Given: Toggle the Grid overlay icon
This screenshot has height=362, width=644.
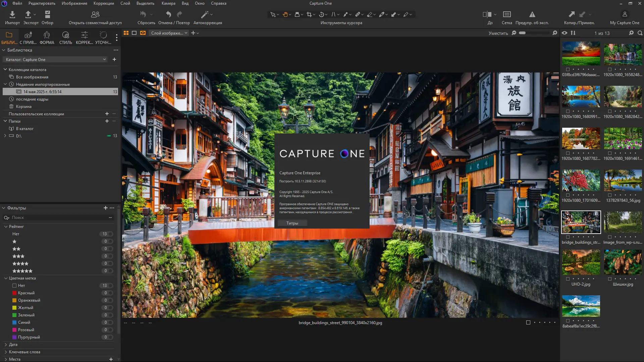Looking at the screenshot, I should pyautogui.click(x=507, y=14).
